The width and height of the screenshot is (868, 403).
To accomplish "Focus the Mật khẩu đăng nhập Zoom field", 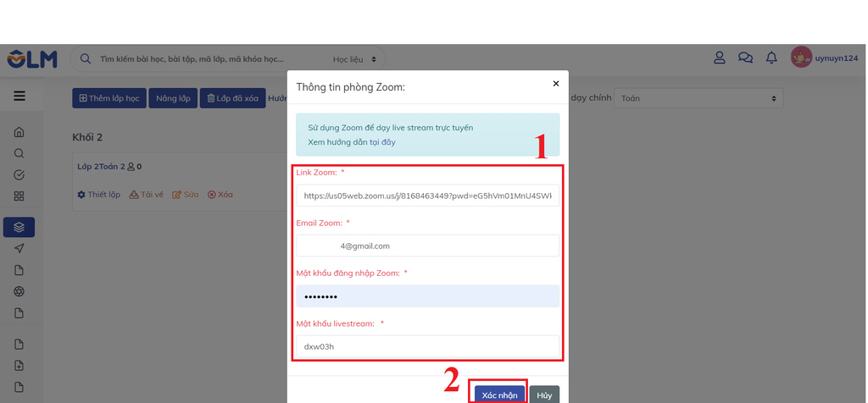I will [427, 296].
